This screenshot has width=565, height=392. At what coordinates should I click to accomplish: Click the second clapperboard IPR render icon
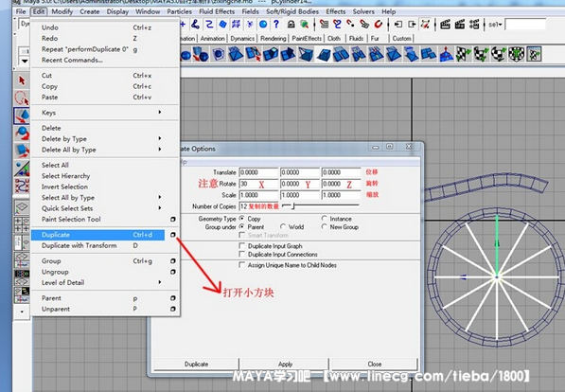(x=460, y=25)
